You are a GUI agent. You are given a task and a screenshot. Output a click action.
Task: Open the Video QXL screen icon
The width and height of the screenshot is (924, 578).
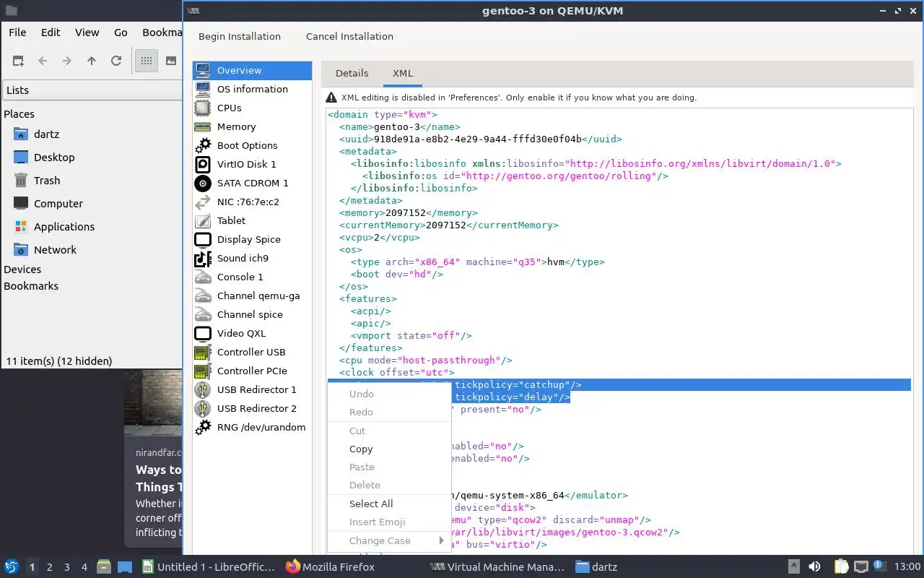pyautogui.click(x=204, y=333)
